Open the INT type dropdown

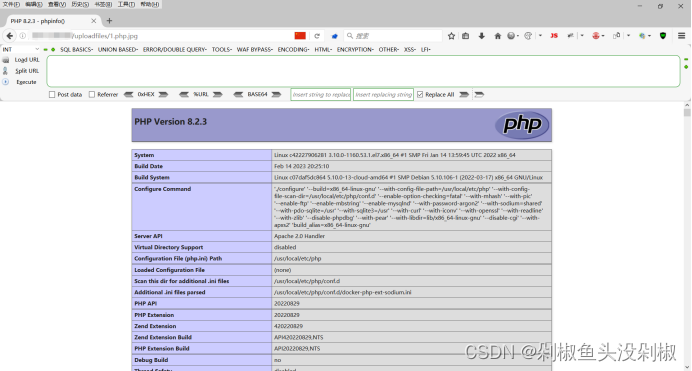pyautogui.click(x=20, y=49)
